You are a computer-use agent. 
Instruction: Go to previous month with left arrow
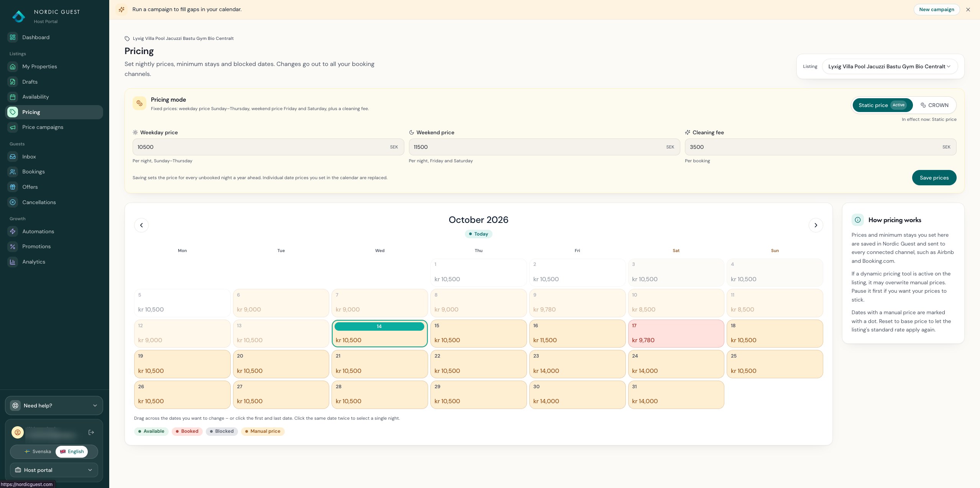pos(141,225)
